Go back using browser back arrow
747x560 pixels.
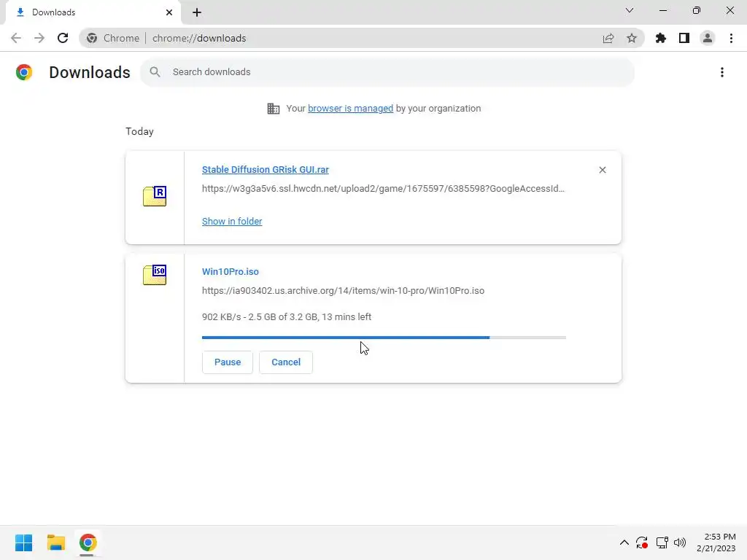click(x=16, y=38)
